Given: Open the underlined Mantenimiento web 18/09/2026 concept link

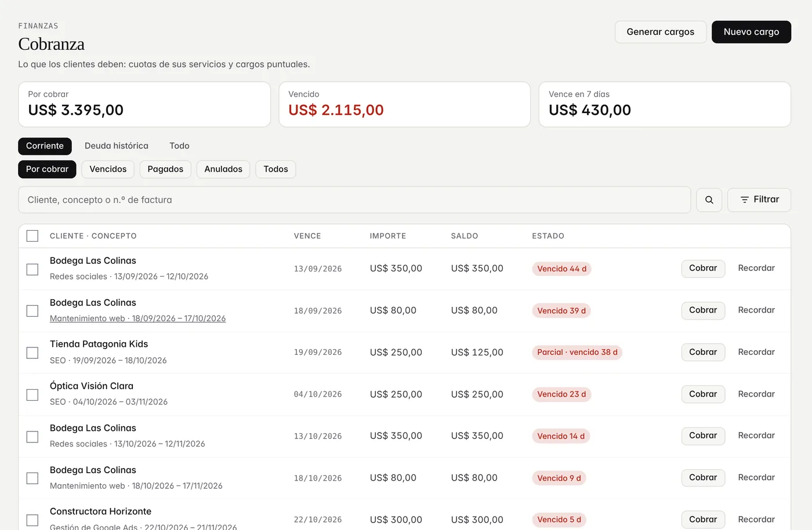Looking at the screenshot, I should click(137, 318).
